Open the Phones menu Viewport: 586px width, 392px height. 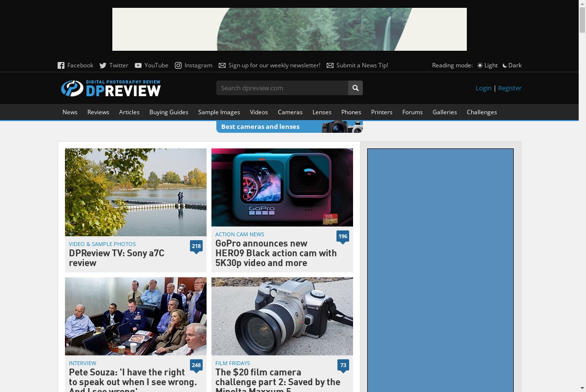tap(351, 112)
